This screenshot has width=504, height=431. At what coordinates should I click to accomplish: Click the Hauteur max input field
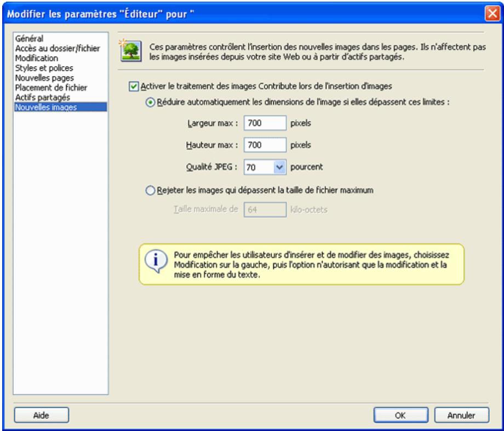click(x=265, y=145)
